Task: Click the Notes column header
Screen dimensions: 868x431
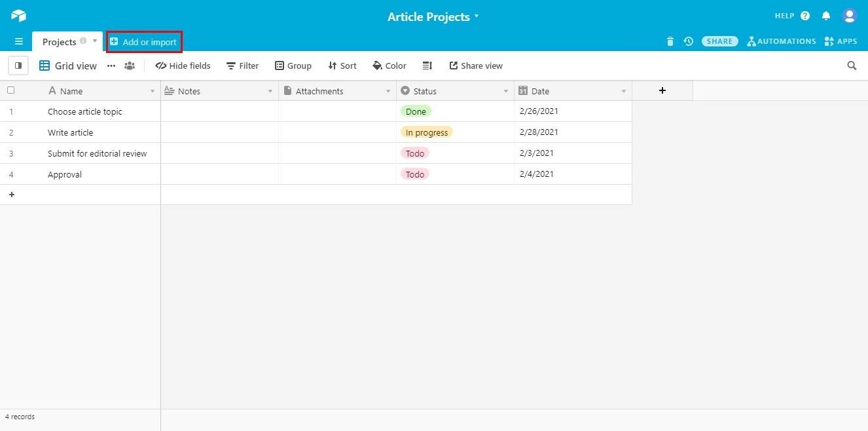Action: click(x=220, y=91)
